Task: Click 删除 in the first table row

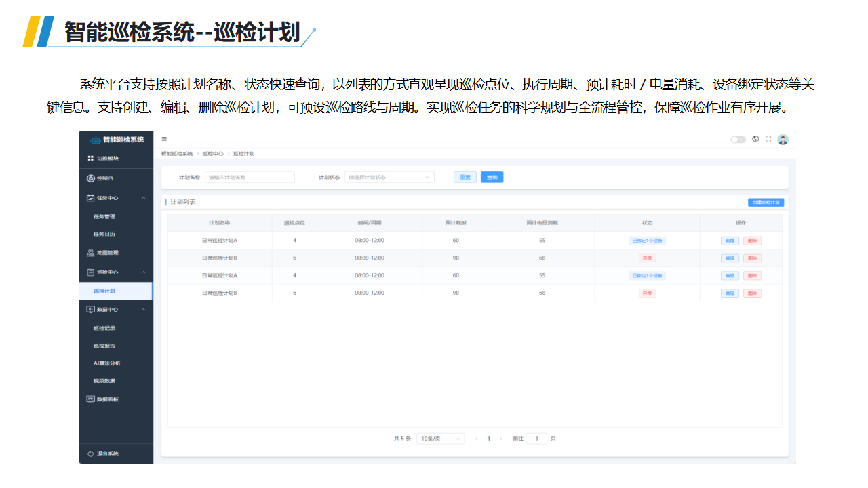Action: [x=752, y=241]
